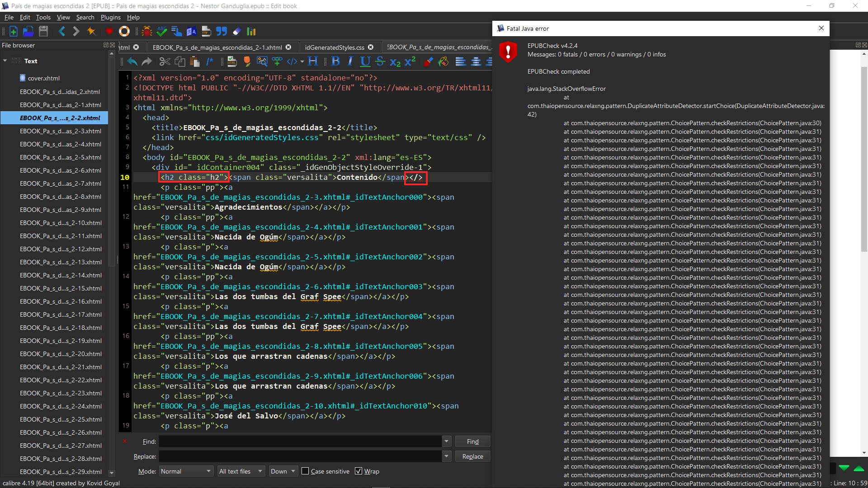Click the bug-shaped Fix HTML icon

tap(146, 31)
